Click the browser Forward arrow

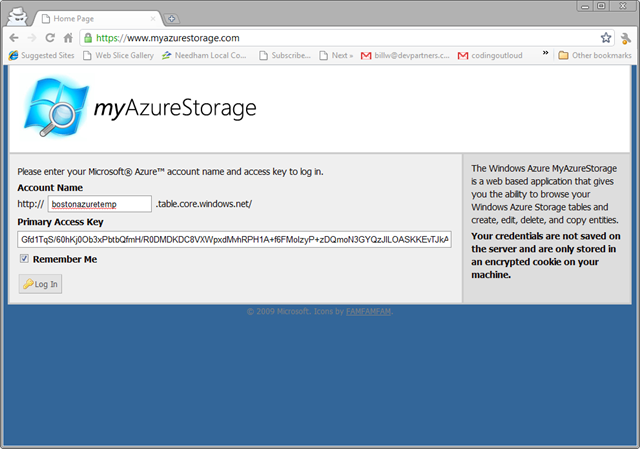(x=33, y=37)
